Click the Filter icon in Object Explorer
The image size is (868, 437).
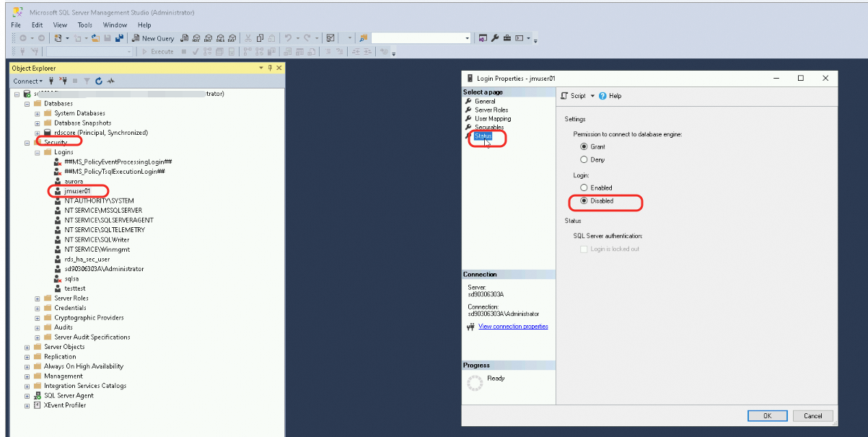tap(87, 81)
